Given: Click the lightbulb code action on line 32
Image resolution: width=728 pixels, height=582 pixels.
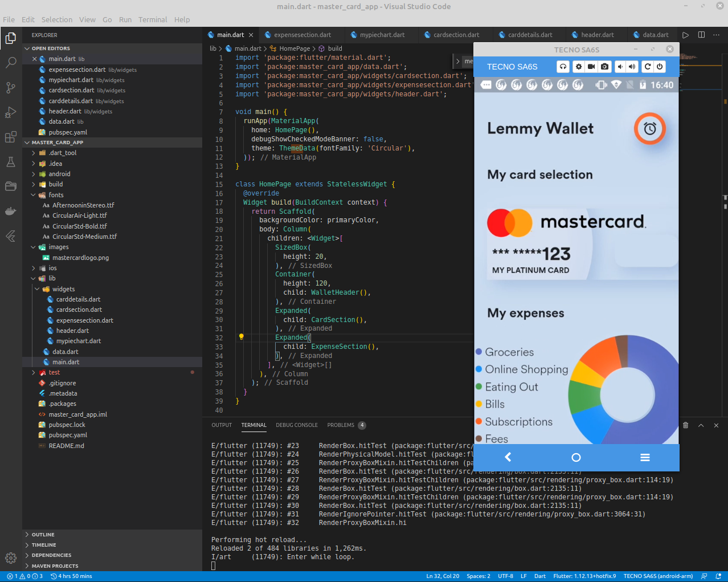Looking at the screenshot, I should [241, 337].
